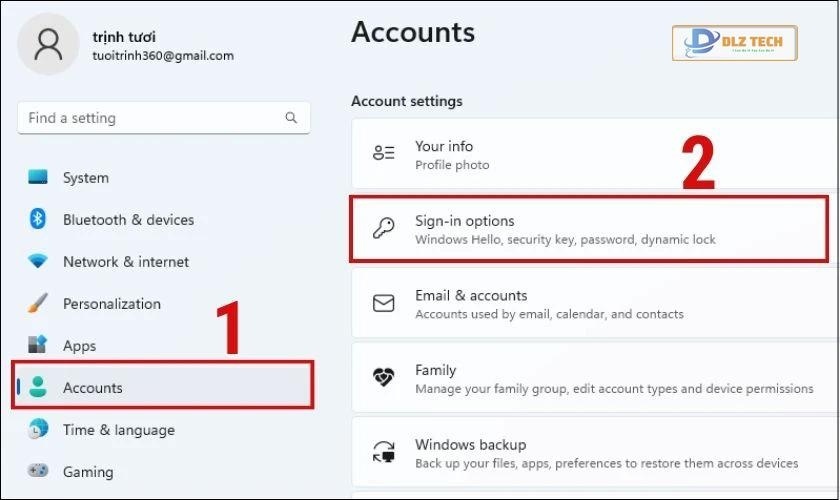The image size is (840, 500).
Task: Click the Time & language globe icon
Action: (38, 429)
